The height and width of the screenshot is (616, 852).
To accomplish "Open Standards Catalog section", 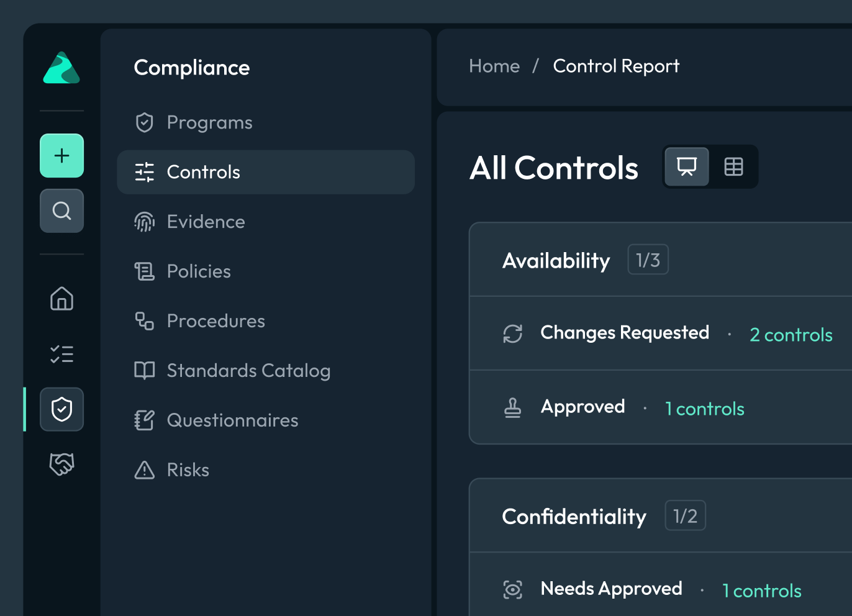I will click(265, 371).
